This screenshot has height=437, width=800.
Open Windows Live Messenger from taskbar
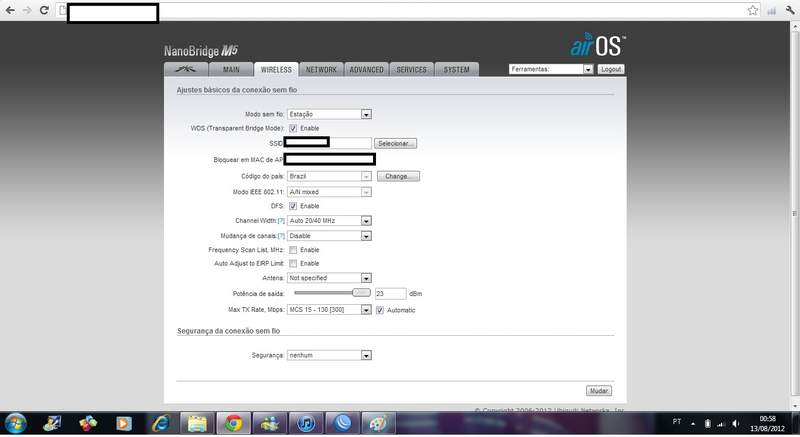click(269, 423)
